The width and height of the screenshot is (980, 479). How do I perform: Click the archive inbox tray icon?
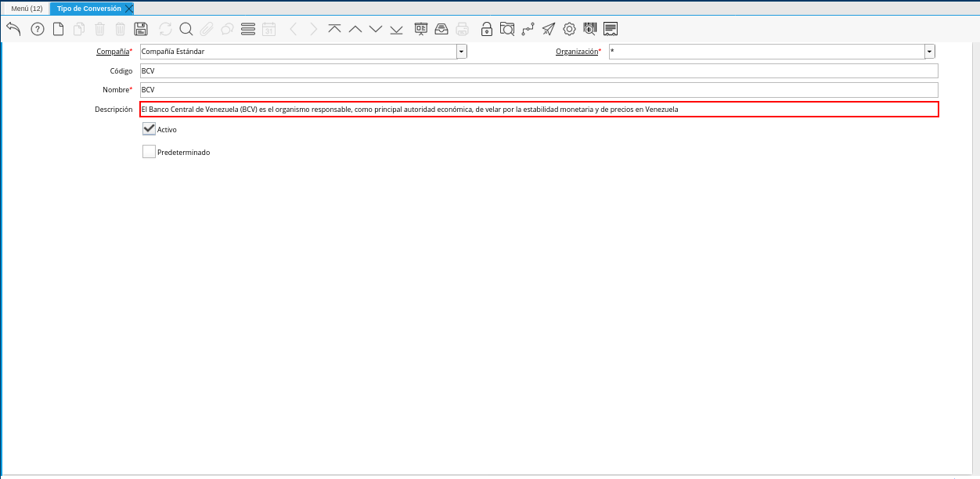441,29
